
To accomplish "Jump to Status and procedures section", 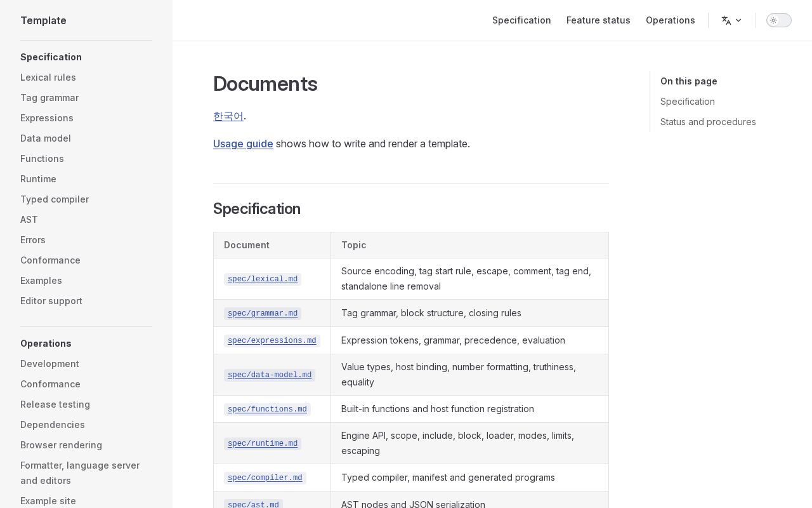I will [708, 122].
